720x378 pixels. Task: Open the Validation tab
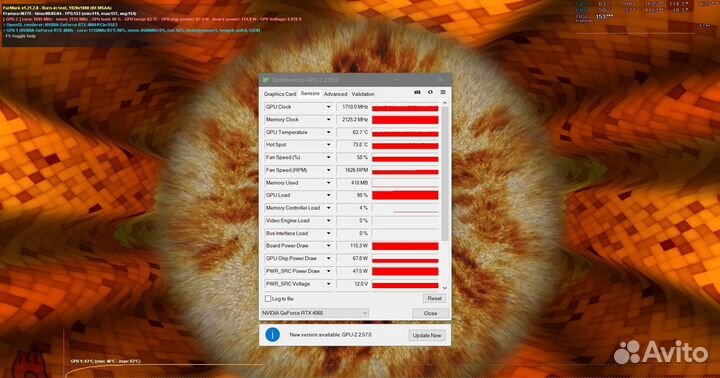pos(363,94)
